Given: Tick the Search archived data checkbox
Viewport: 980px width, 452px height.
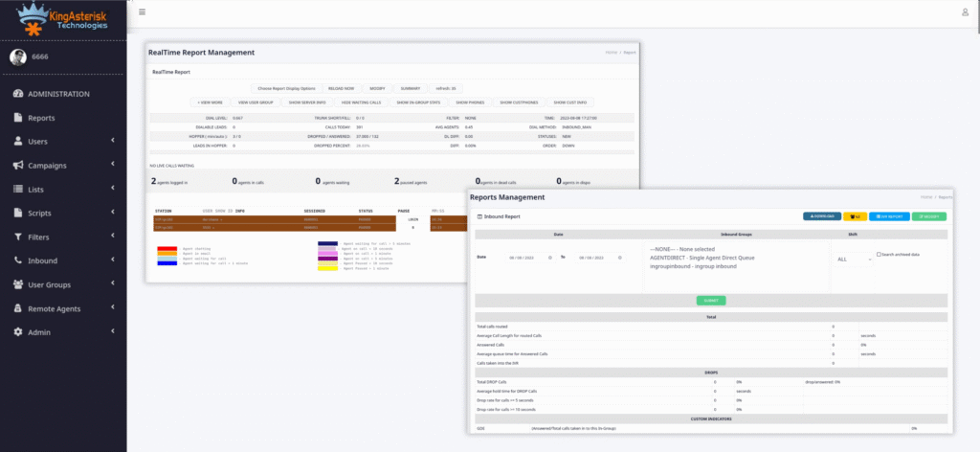Looking at the screenshot, I should (x=879, y=255).
